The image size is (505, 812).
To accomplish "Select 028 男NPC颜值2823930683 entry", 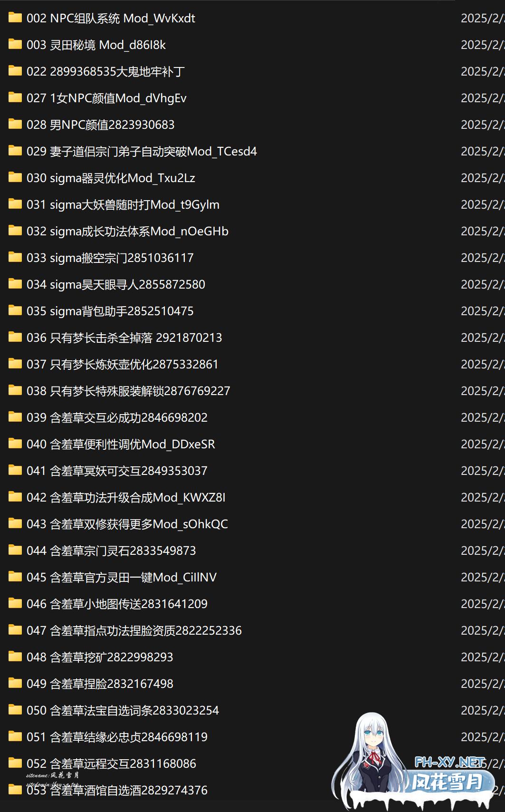I will tap(101, 125).
